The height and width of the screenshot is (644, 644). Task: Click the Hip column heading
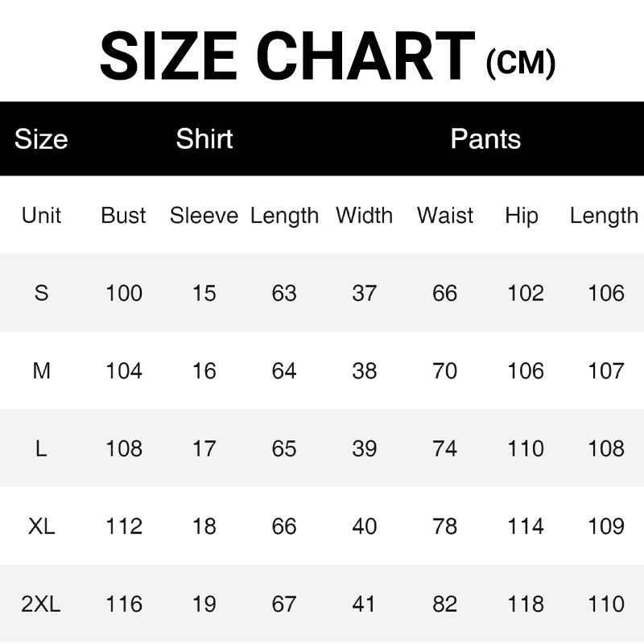click(522, 216)
